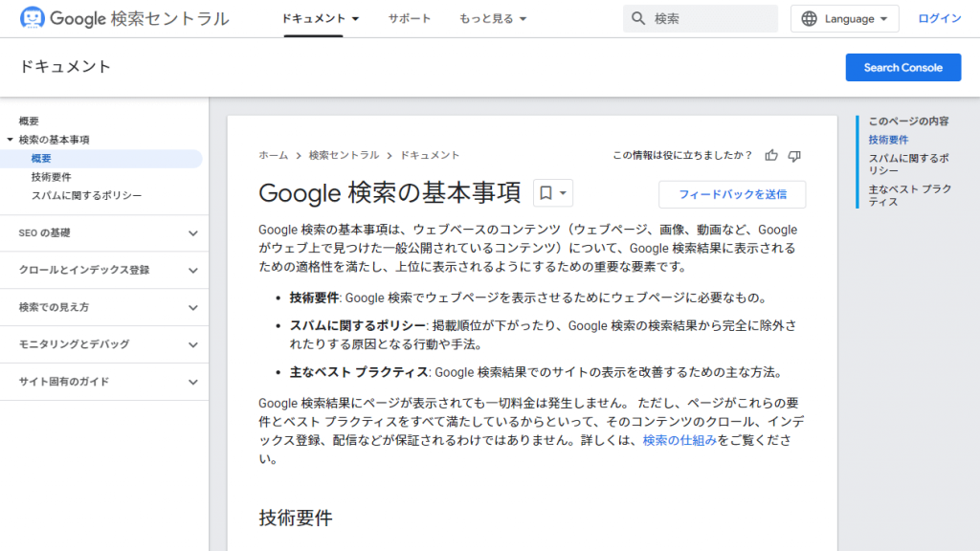Click bold スパムに関するポリシー bullet text
This screenshot has width=980, height=551.
pos(358,325)
